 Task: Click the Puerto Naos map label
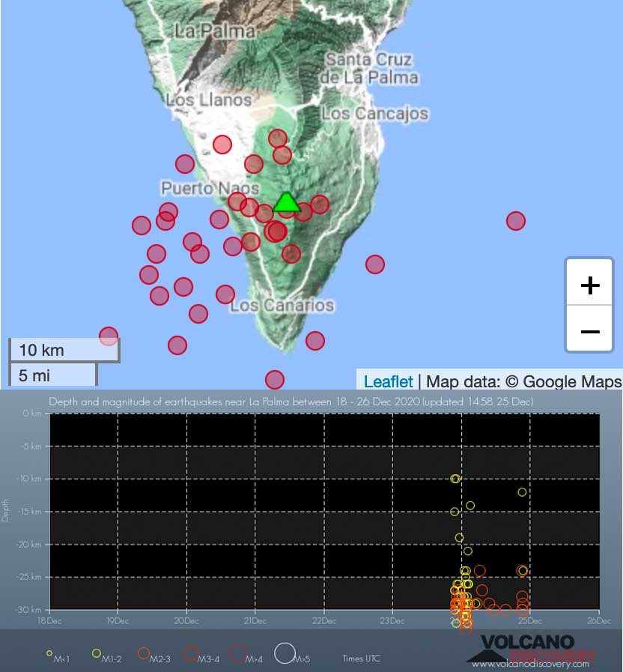pyautogui.click(x=210, y=188)
